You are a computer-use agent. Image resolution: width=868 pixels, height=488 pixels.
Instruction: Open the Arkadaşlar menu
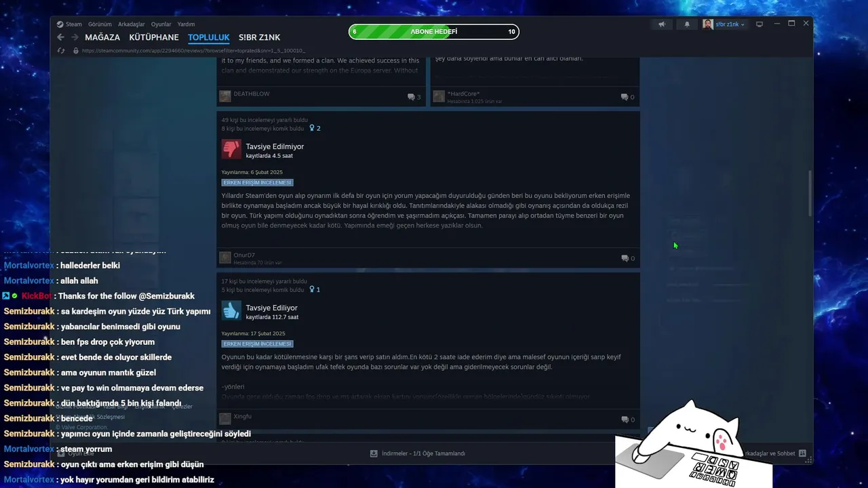[131, 24]
